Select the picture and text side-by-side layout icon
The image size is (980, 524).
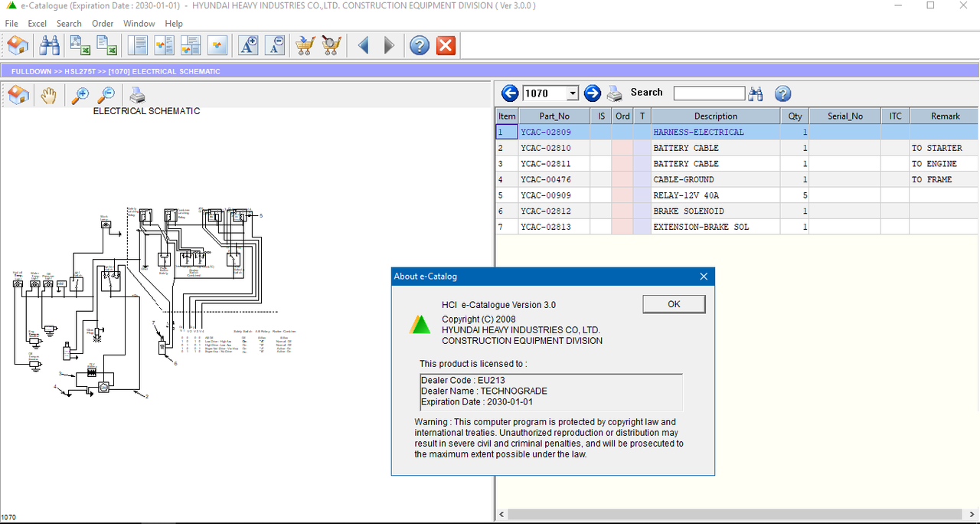[165, 46]
